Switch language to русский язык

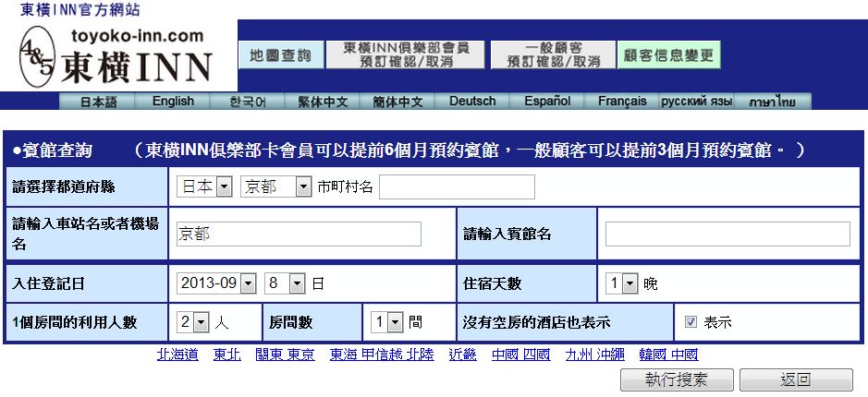point(697,102)
